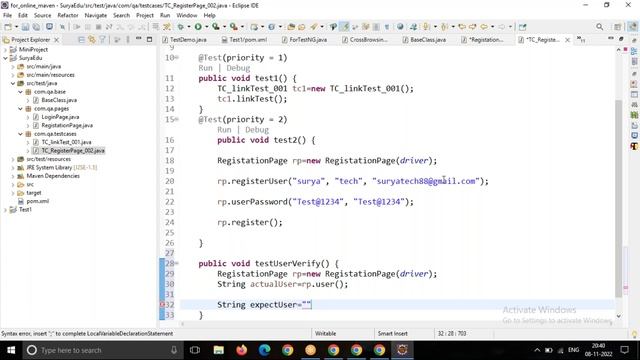Maximize the Project Explorer view

149,40
